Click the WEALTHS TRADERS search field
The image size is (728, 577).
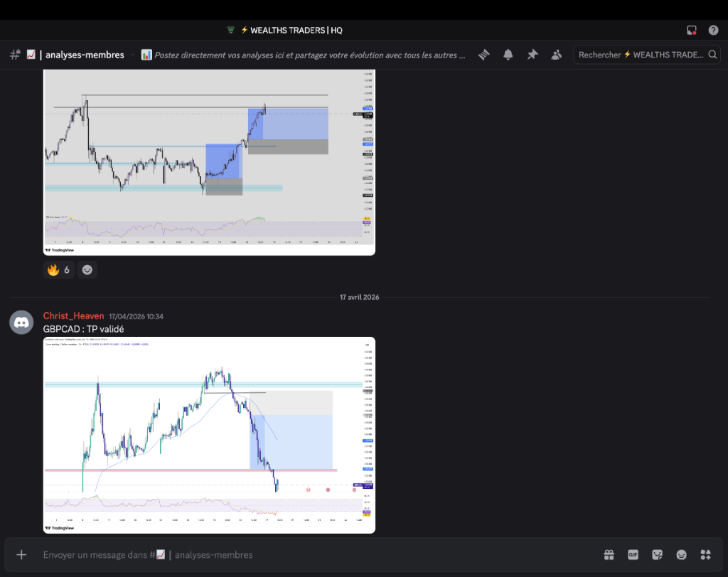pos(647,55)
